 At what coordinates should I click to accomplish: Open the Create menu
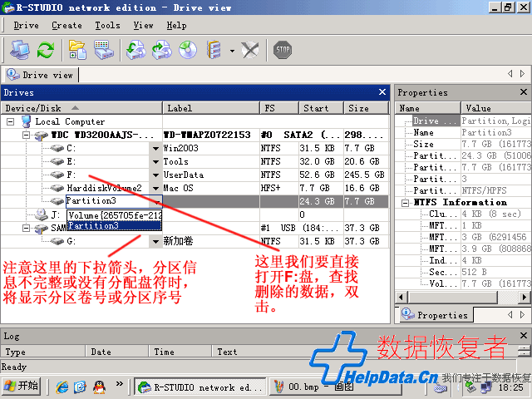click(66, 26)
